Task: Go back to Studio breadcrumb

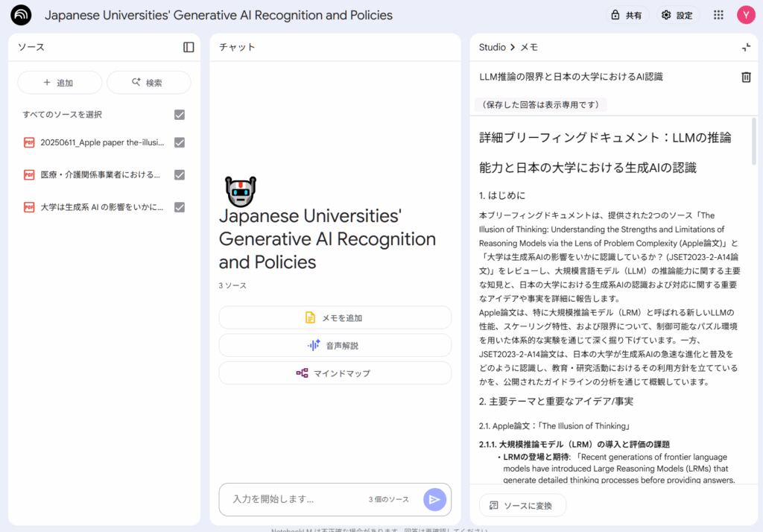Action: (x=492, y=47)
